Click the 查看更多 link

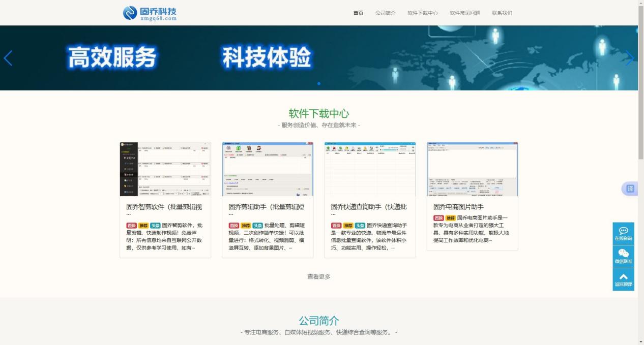[319, 276]
